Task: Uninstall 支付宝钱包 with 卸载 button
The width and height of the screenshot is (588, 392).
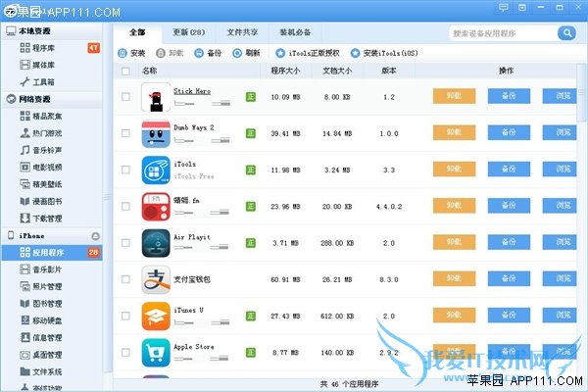Action: [x=454, y=278]
